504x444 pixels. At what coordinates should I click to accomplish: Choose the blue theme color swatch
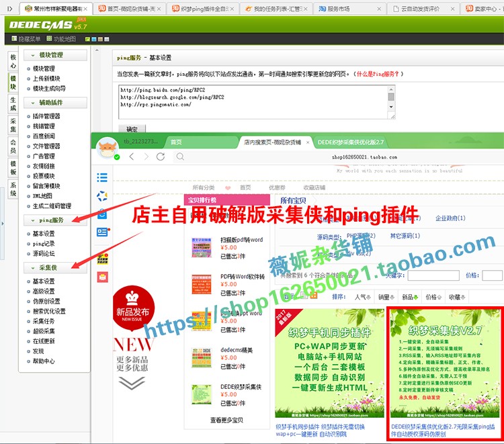[94, 39]
